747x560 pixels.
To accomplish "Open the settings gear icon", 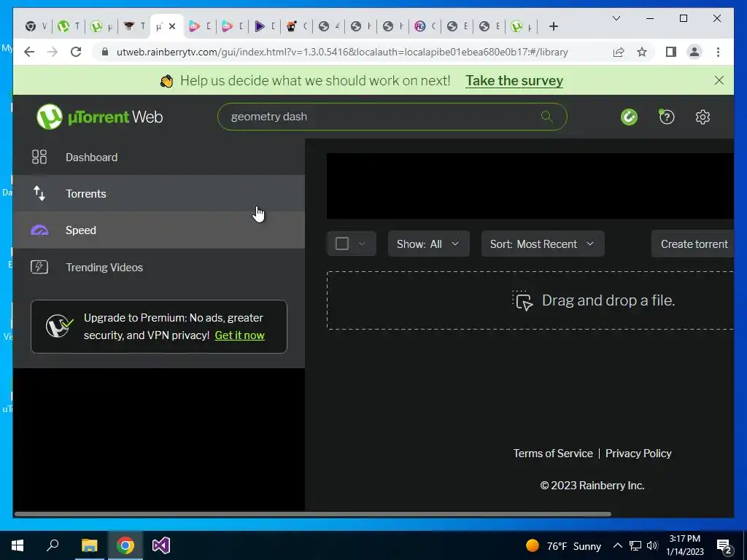I will [x=703, y=117].
